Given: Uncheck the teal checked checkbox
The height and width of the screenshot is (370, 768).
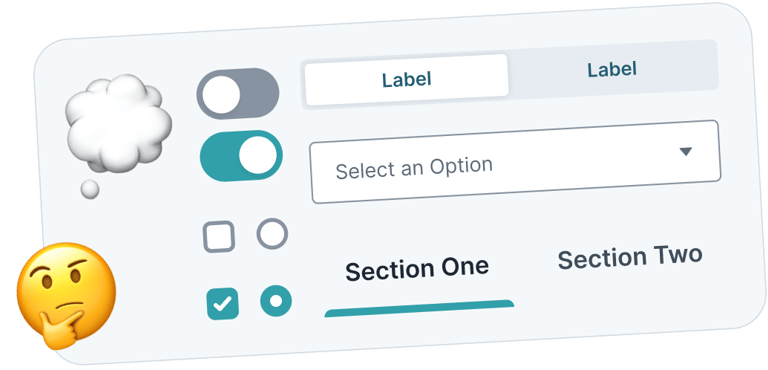Looking at the screenshot, I should (x=223, y=304).
